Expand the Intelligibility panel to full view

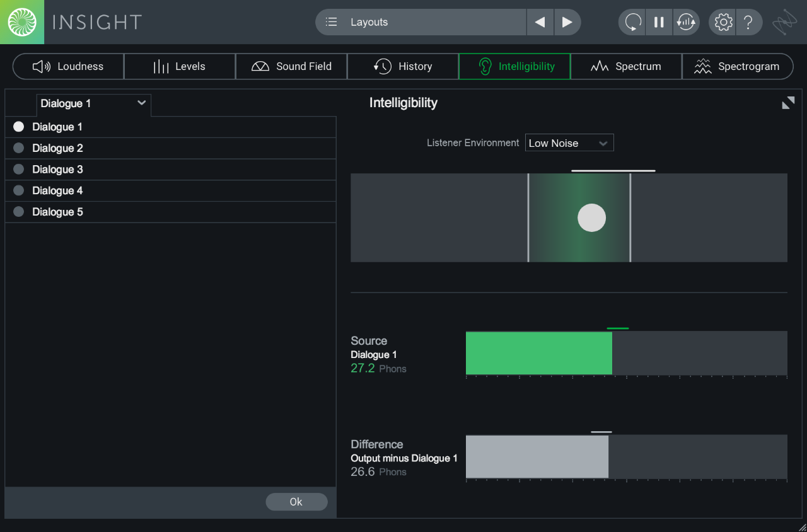[x=788, y=103]
